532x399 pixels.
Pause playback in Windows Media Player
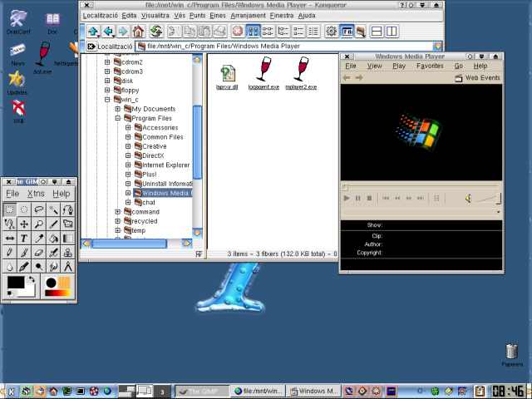[357, 198]
